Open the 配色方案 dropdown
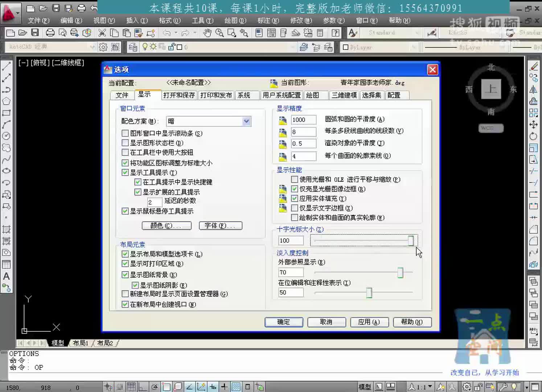Viewport: 542px width, 392px height. point(246,121)
